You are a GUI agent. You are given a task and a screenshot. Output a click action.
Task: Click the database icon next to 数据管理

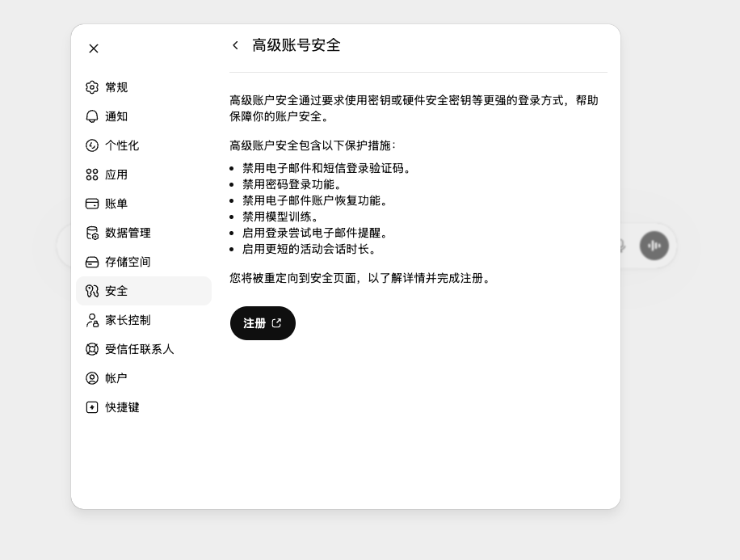[92, 233]
